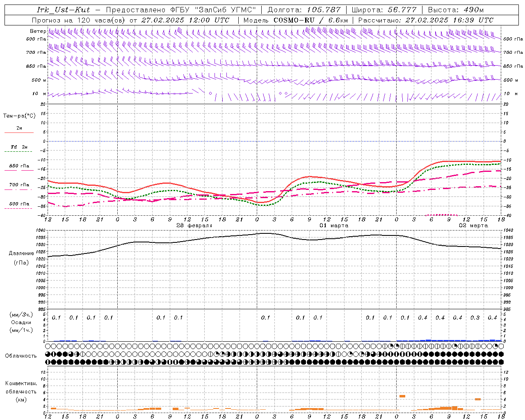Select the forecast start 27.02.2025 12:00 UTC
525x420 pixels.
tap(185, 20)
